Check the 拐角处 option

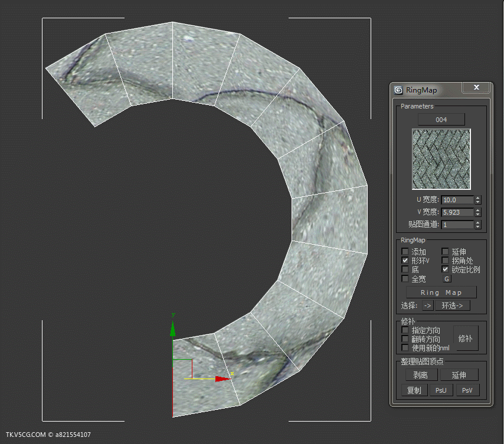445,260
